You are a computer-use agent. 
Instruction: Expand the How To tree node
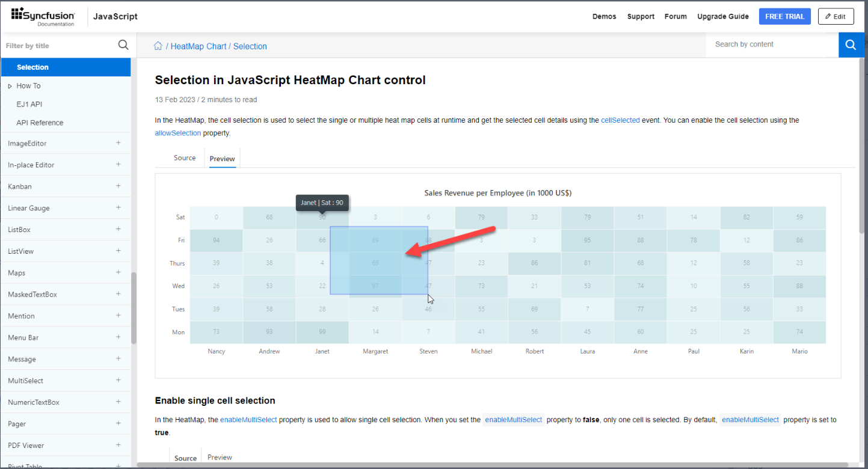tap(10, 86)
